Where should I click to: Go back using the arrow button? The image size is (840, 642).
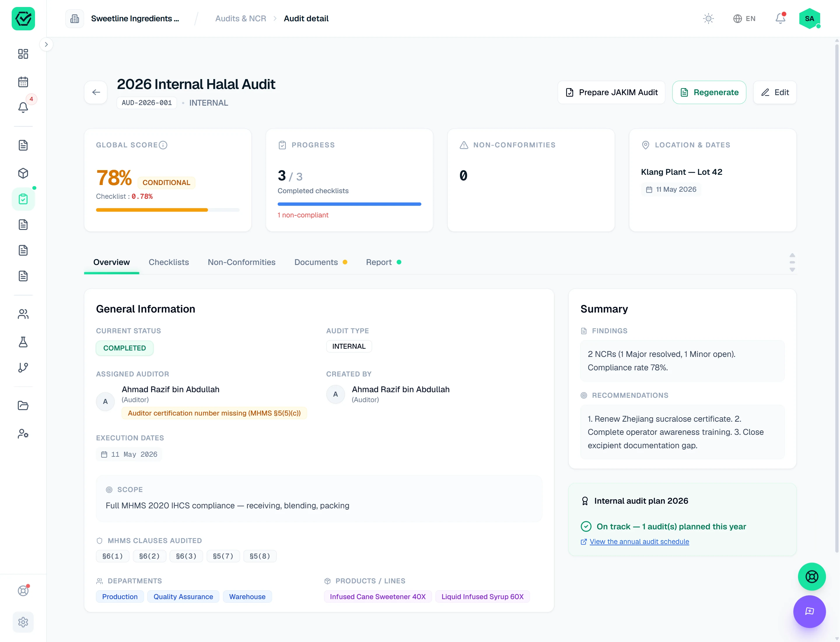96,93
